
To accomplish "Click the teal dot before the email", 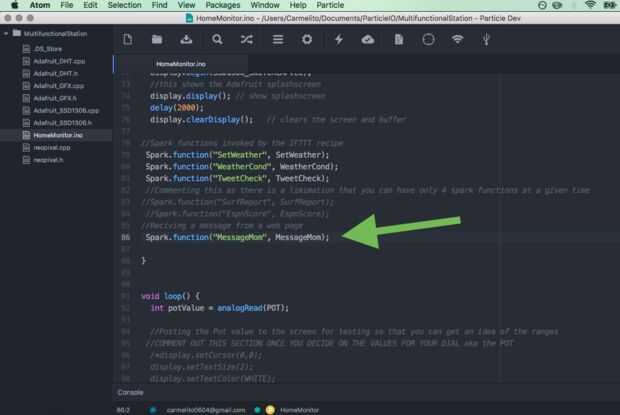I will [153, 410].
